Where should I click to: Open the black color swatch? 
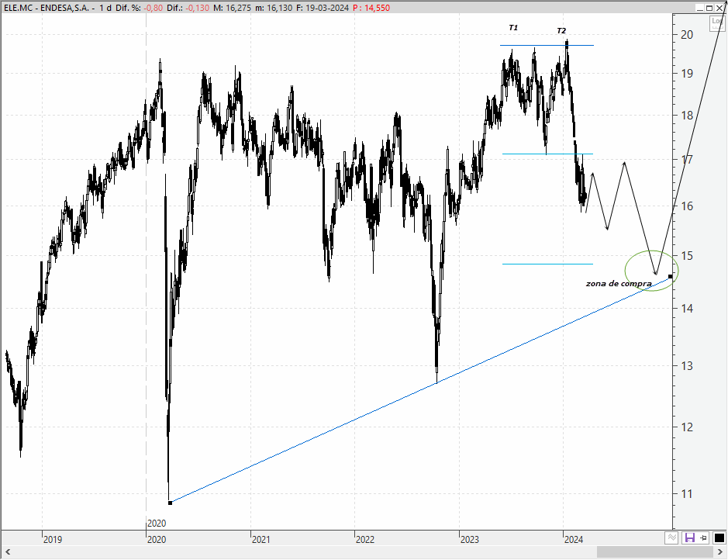(x=719, y=538)
